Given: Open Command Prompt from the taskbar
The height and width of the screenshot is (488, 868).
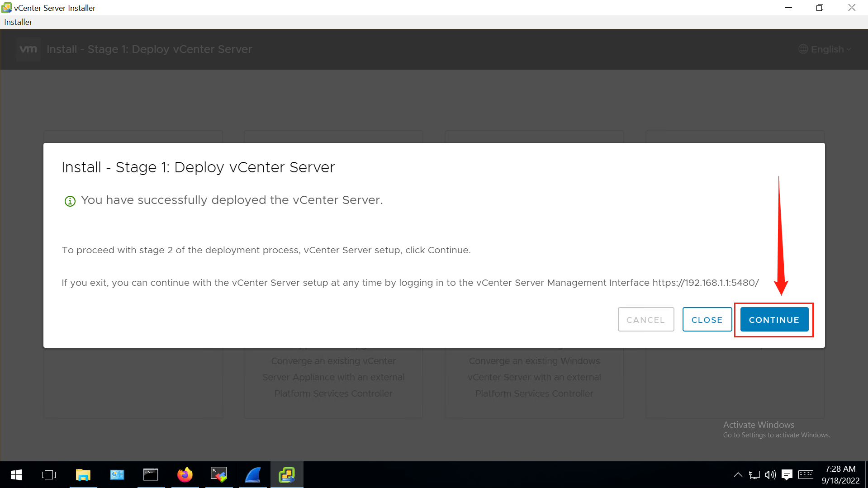Looking at the screenshot, I should click(151, 475).
